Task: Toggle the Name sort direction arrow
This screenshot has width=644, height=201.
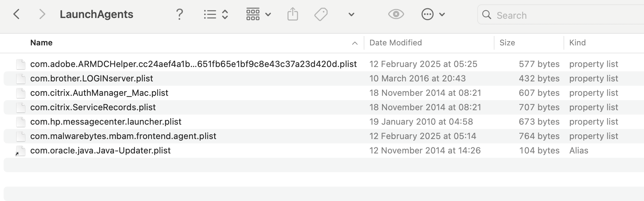Action: pyautogui.click(x=355, y=43)
